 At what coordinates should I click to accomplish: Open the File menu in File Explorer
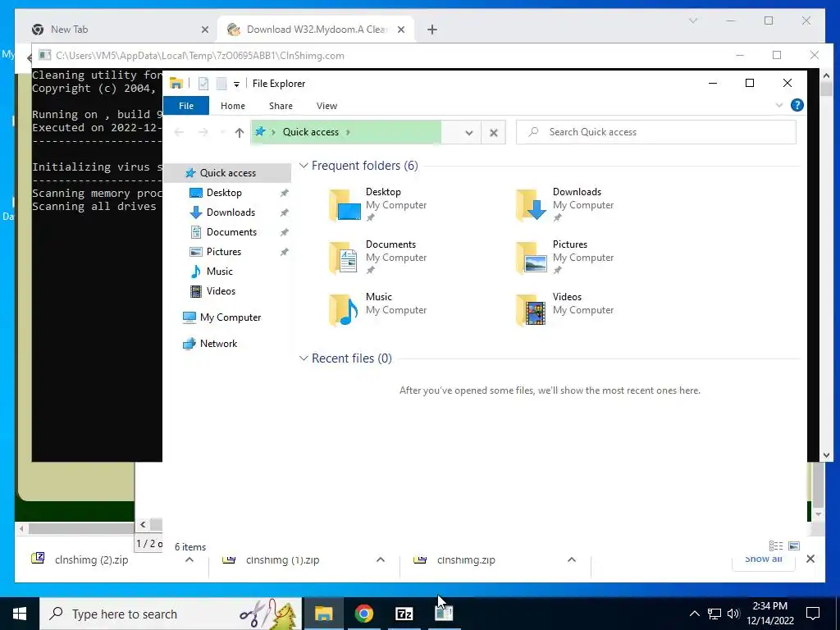(x=186, y=106)
